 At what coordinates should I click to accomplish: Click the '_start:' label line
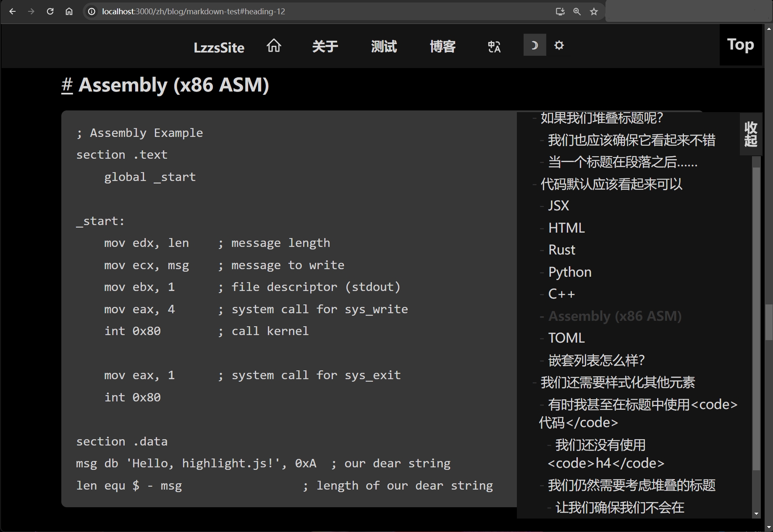pyautogui.click(x=100, y=221)
